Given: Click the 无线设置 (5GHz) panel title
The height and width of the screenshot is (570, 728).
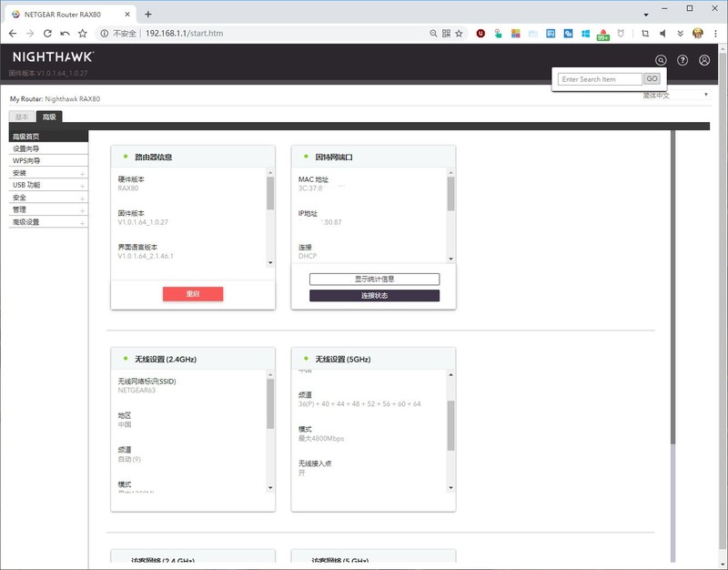Looking at the screenshot, I should click(x=343, y=359).
